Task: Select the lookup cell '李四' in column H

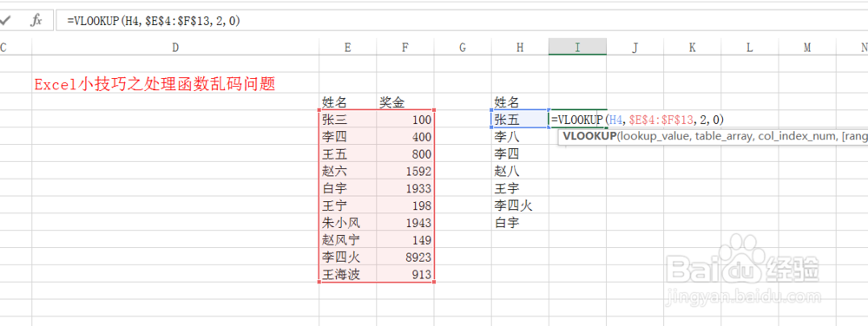Action: (x=520, y=153)
